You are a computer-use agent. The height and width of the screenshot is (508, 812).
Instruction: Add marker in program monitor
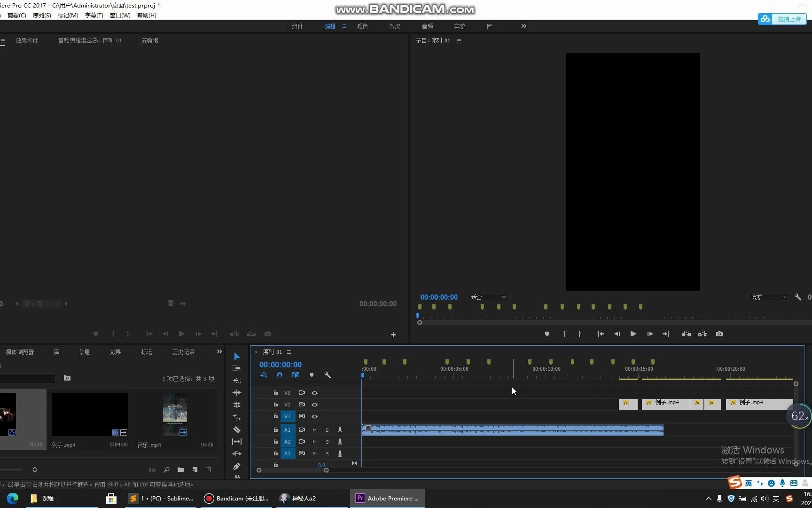pos(547,334)
